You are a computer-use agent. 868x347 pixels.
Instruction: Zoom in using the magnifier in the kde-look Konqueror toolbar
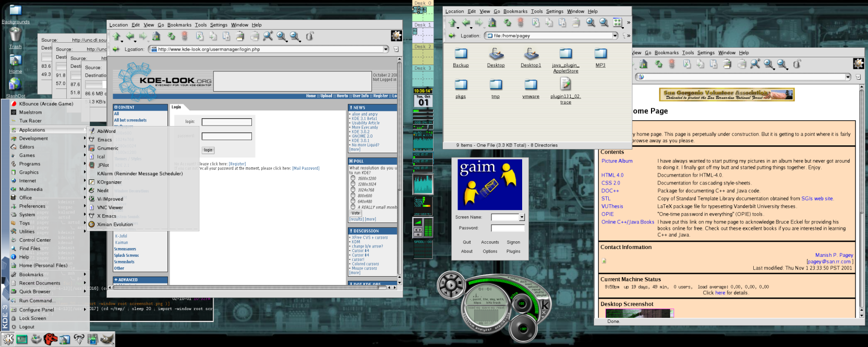(x=282, y=36)
